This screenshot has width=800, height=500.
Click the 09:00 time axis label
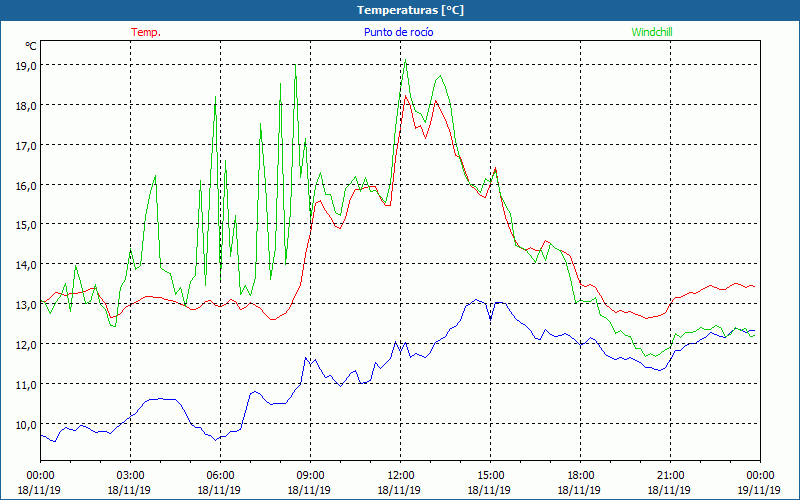click(x=310, y=476)
